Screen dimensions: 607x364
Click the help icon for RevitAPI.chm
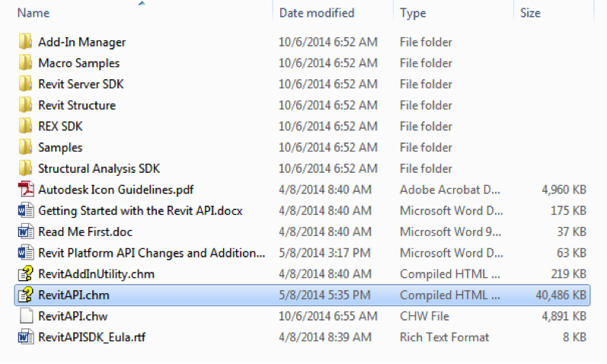pos(26,295)
